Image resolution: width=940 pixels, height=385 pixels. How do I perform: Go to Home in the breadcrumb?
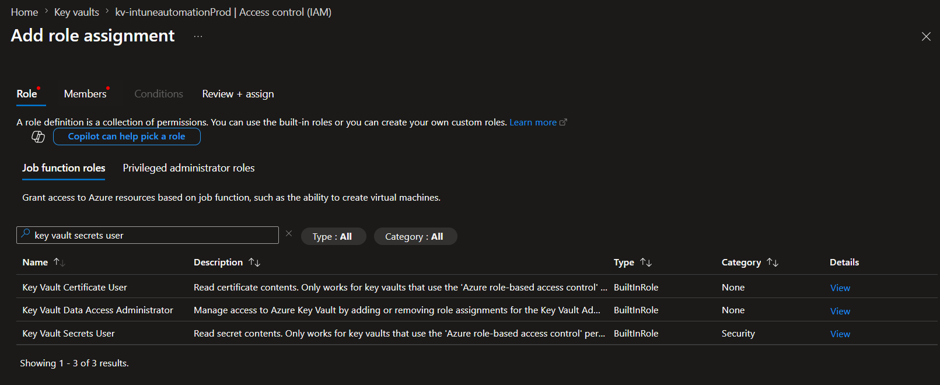(x=25, y=12)
